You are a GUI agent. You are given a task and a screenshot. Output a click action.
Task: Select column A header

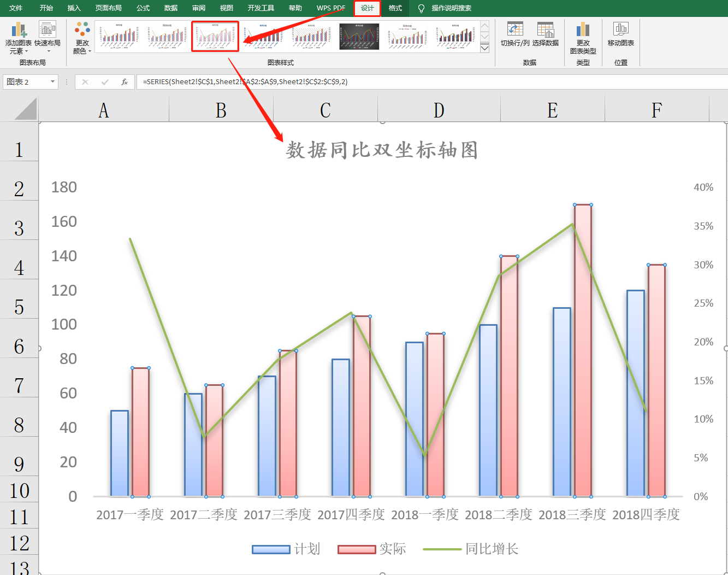pyautogui.click(x=104, y=110)
